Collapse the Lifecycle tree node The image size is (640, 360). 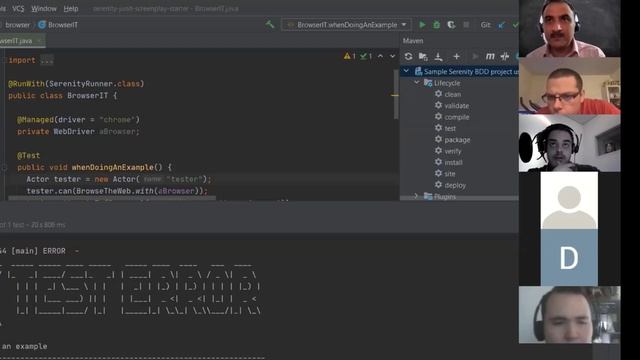click(417, 82)
